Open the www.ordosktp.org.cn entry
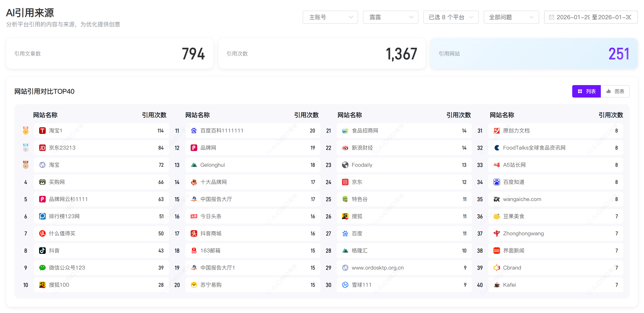644x313 pixels. coord(377,268)
